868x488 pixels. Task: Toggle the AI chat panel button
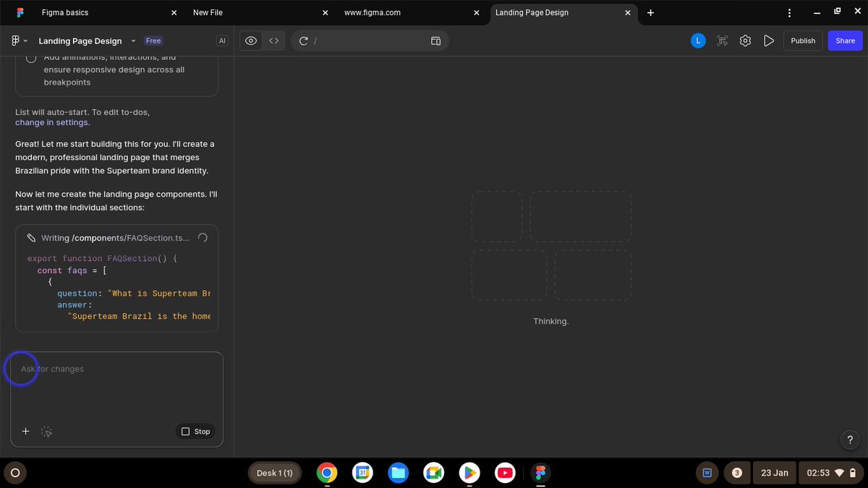(x=221, y=41)
